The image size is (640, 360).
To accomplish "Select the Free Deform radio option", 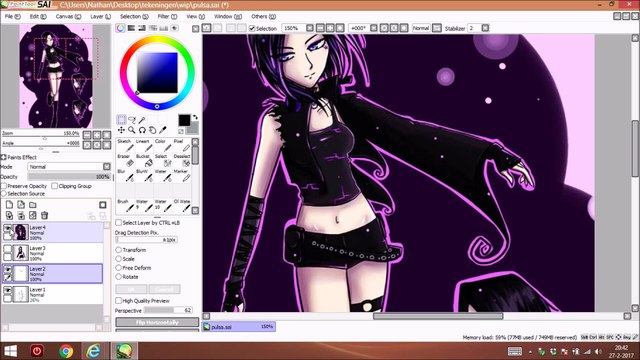I will click(118, 268).
